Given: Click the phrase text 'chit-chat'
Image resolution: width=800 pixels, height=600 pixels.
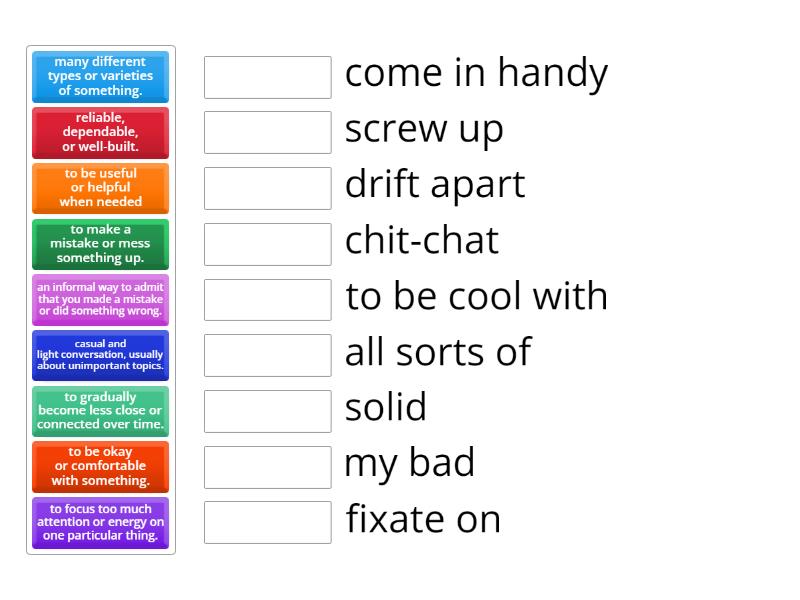Looking at the screenshot, I should click(x=421, y=241).
